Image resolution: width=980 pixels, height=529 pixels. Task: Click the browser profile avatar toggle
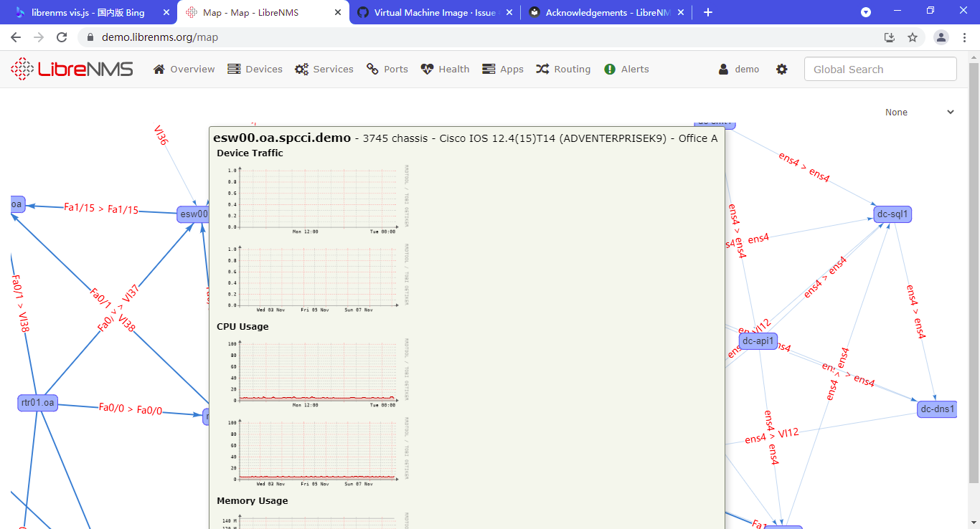pyautogui.click(x=941, y=37)
